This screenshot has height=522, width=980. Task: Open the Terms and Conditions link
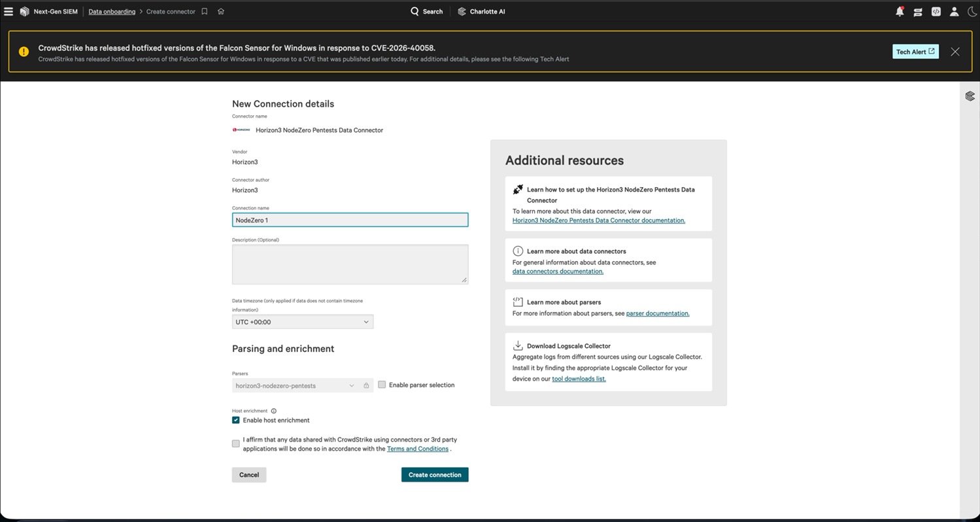coord(418,449)
